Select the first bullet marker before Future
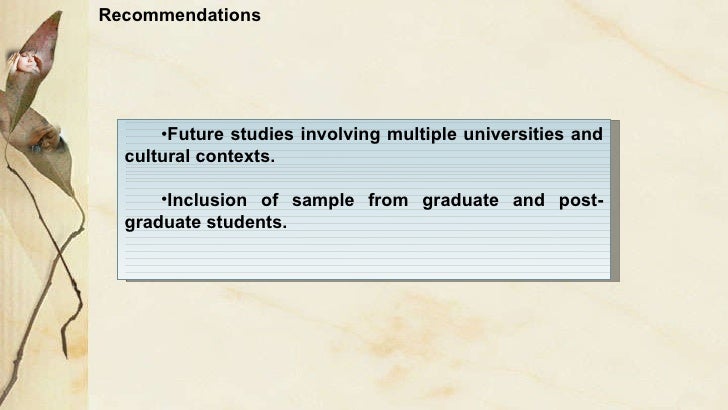The image size is (728, 410). pos(164,135)
